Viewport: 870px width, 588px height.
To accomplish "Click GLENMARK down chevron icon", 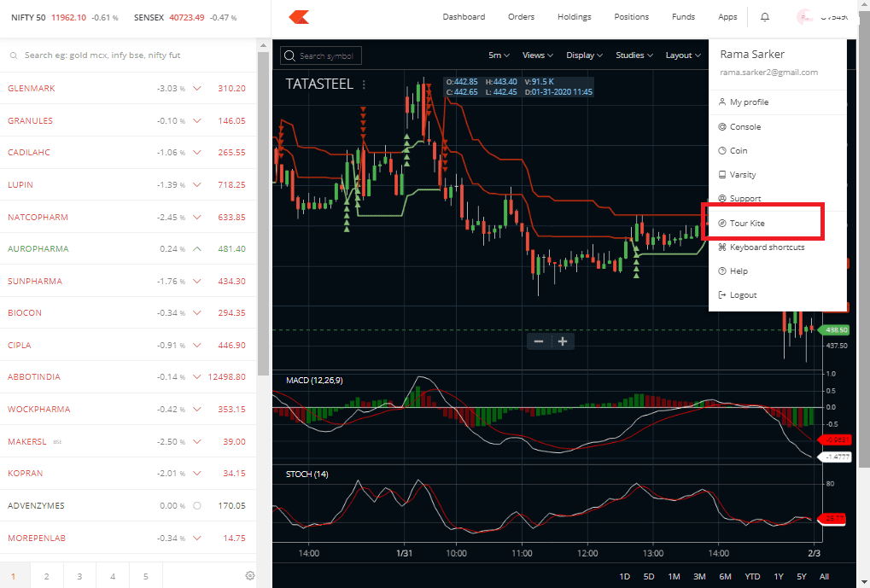I will tap(197, 88).
